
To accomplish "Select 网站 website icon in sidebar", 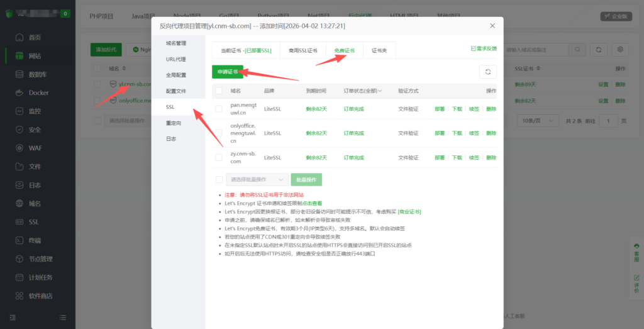I will tap(19, 56).
